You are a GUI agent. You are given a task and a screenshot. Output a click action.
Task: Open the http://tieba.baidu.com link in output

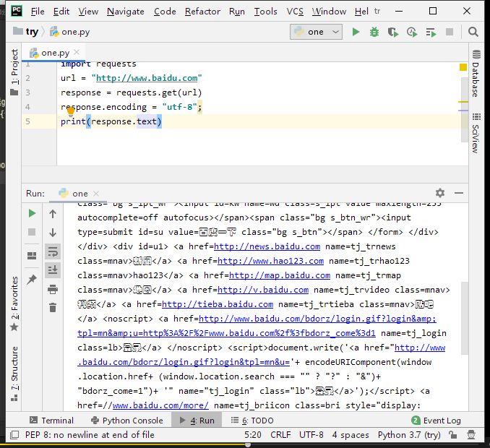pyautogui.click(x=218, y=304)
